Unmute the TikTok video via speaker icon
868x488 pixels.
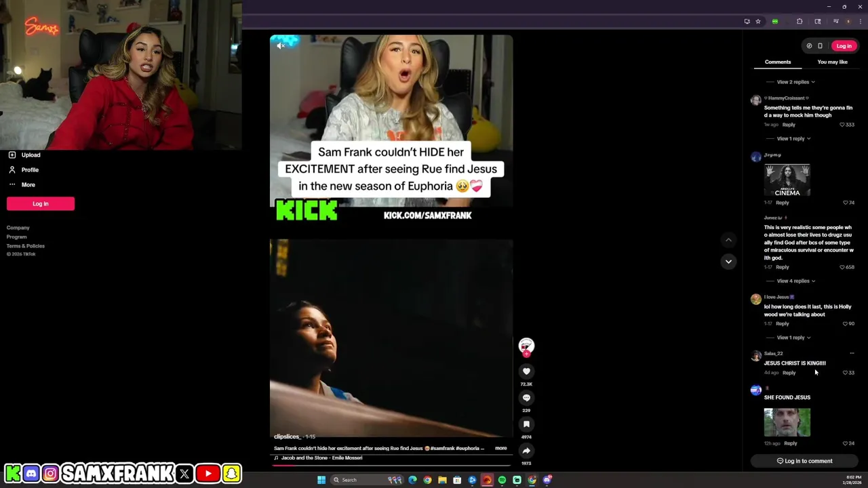click(x=280, y=45)
